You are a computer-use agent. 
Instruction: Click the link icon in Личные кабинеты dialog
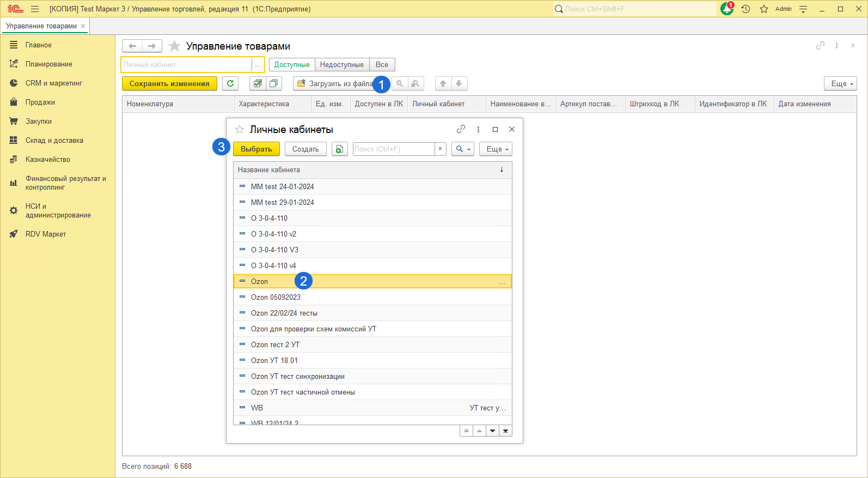click(x=461, y=129)
